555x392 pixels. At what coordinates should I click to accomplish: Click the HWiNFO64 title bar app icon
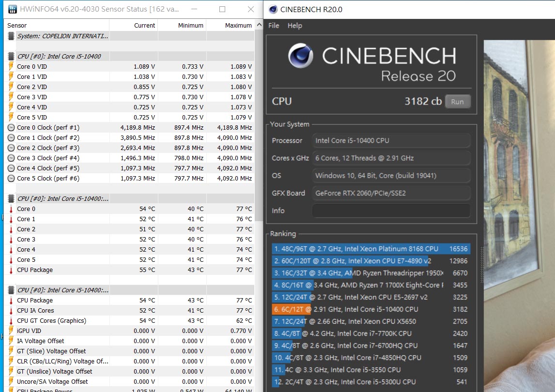pos(13,9)
